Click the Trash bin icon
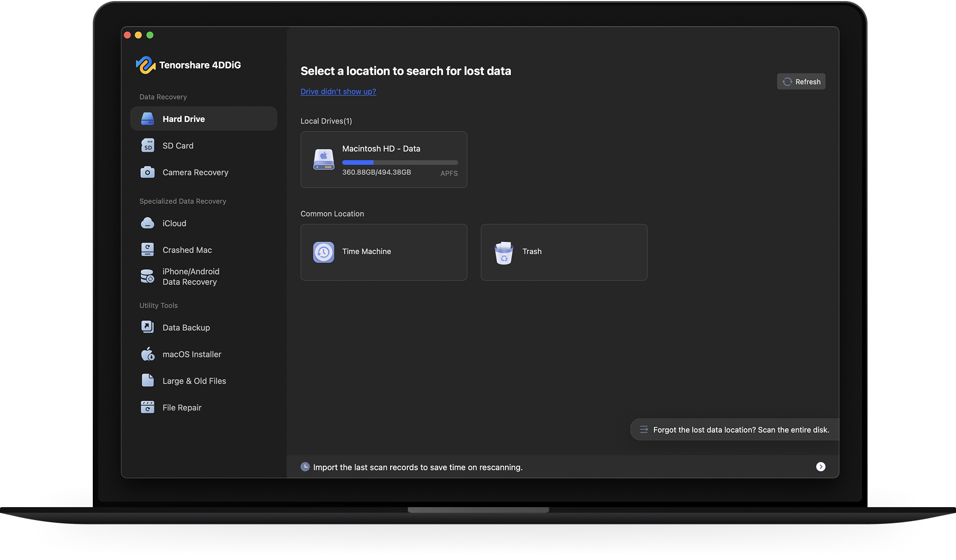 coord(503,252)
